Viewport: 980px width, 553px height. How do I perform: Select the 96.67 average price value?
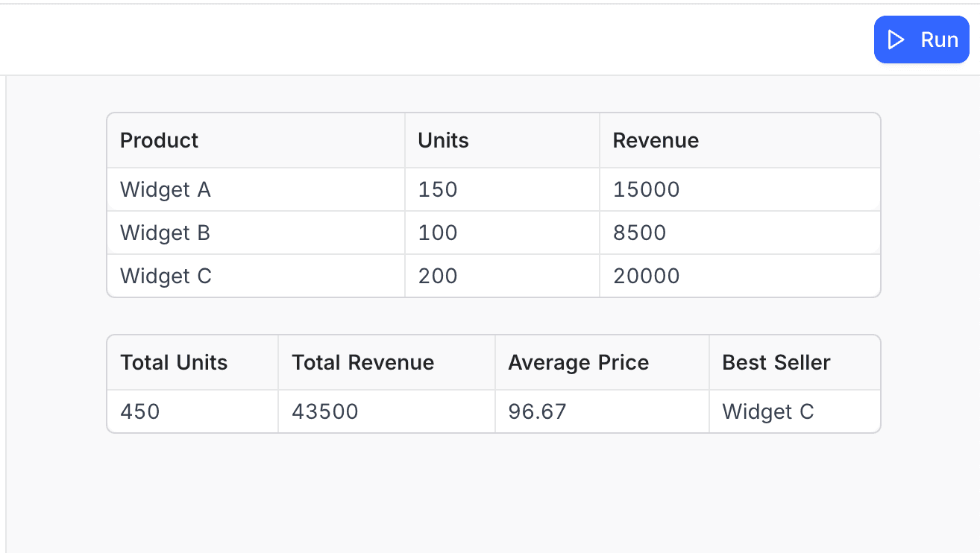536,411
